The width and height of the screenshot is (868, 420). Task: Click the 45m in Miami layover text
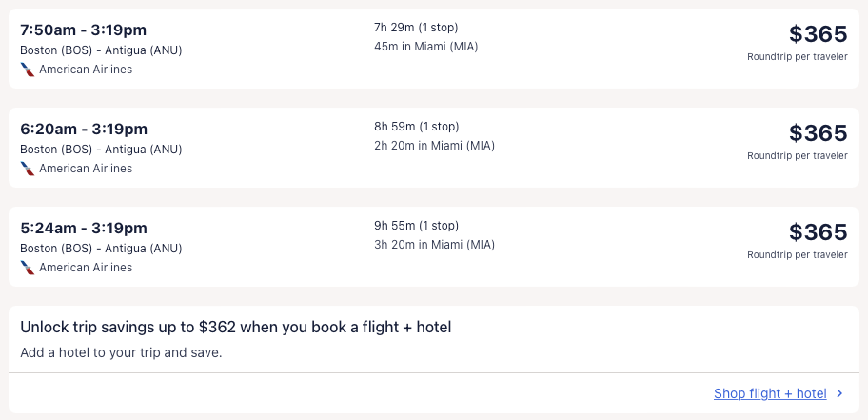[425, 47]
